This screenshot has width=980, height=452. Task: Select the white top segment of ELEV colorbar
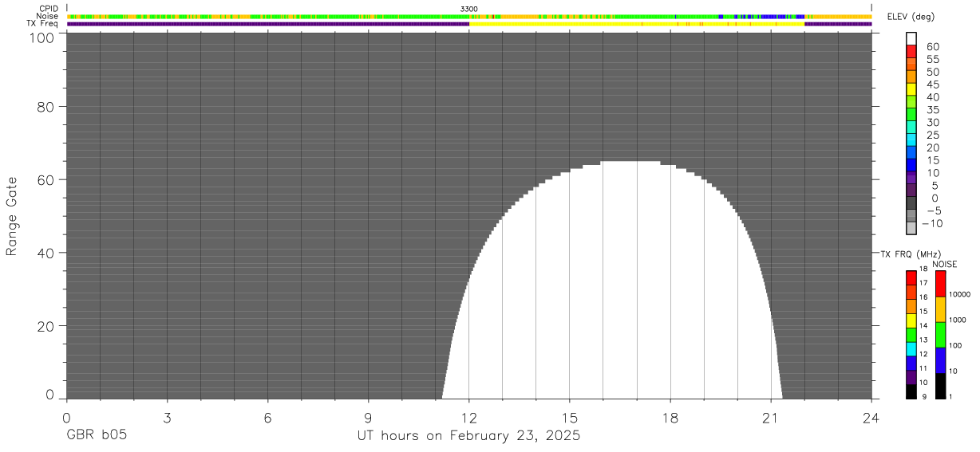pyautogui.click(x=911, y=38)
